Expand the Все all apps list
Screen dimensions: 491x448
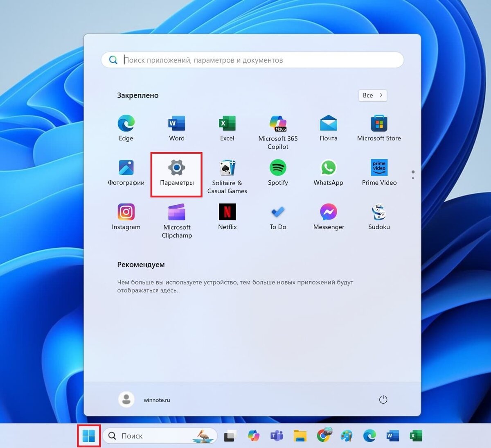[x=373, y=95]
